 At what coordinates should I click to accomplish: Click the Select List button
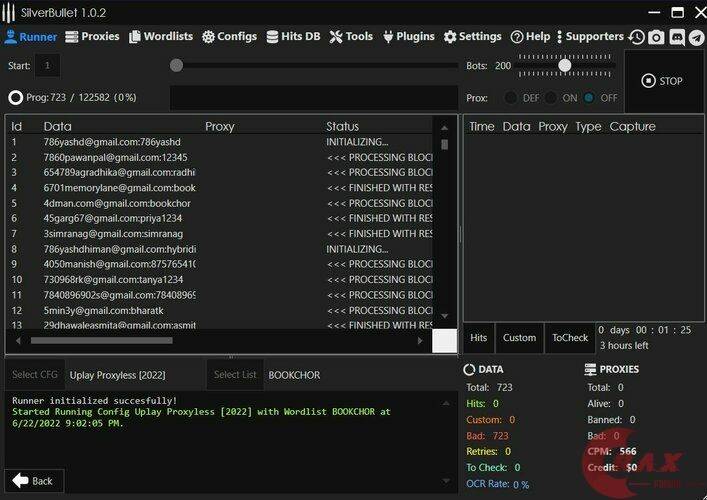(235, 375)
